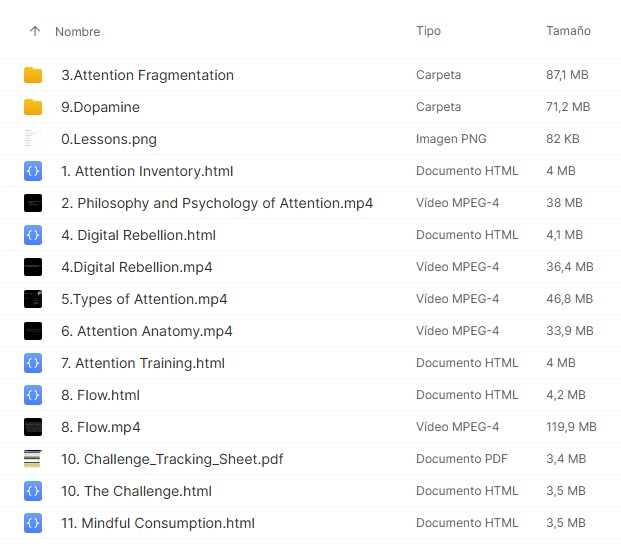Click the HTML icon for 8. Flow.html
Image resolution: width=621 pixels, height=558 pixels.
[x=33, y=395]
